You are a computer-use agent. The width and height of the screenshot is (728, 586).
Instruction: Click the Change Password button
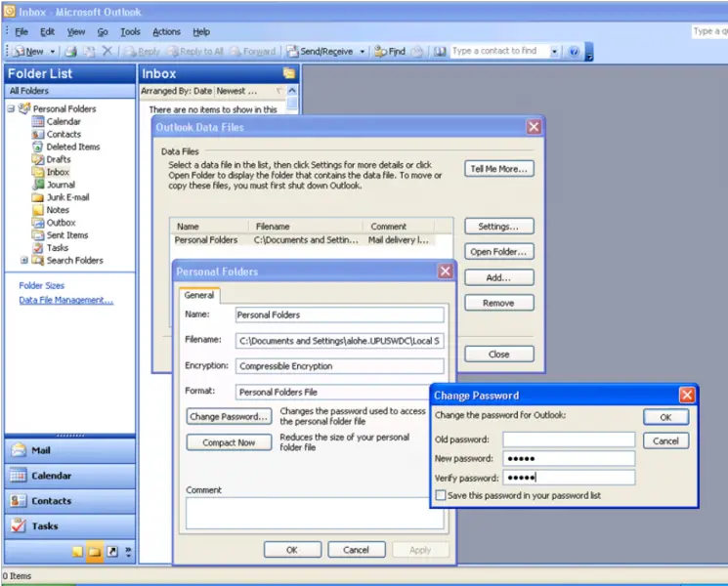click(x=229, y=417)
